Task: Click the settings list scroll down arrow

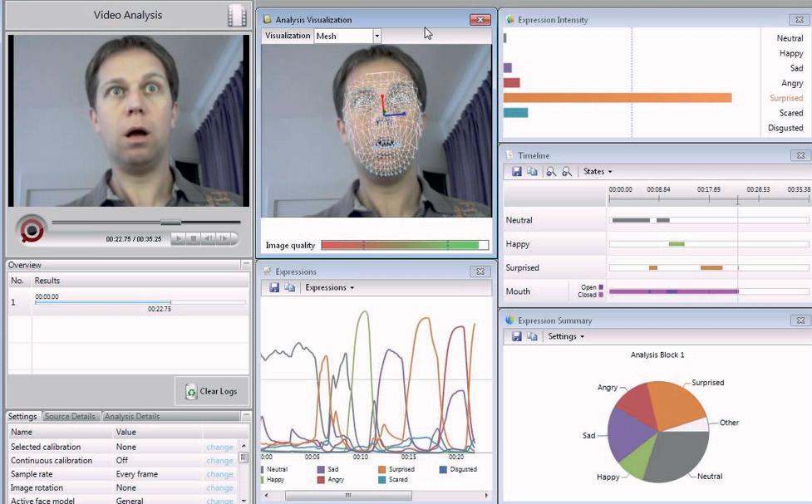Action: (x=244, y=501)
